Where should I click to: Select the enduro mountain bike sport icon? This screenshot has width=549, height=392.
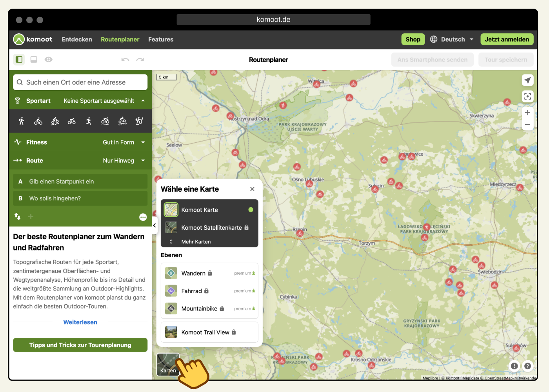click(122, 121)
